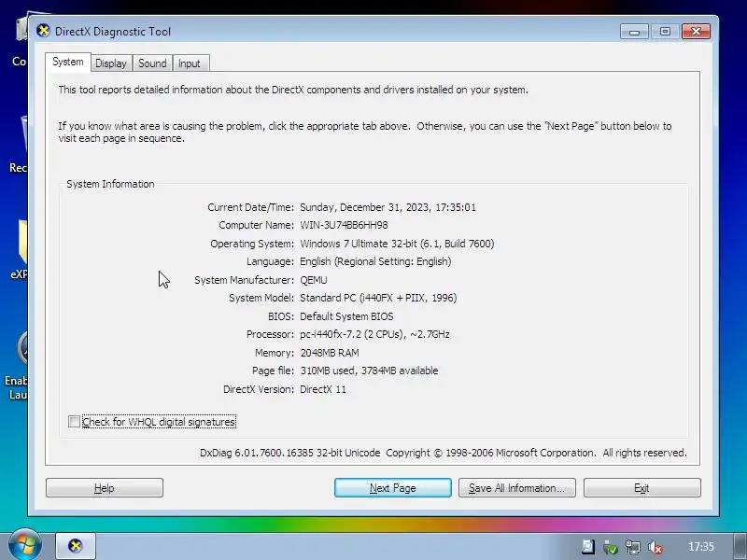Viewport: 747px width, 560px height.
Task: Switch to the Display tab
Action: pos(110,63)
